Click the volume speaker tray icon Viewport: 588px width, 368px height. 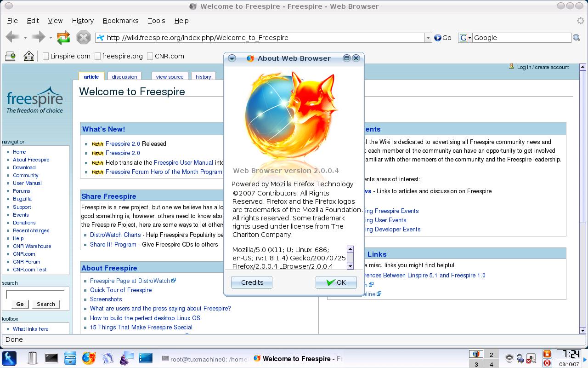coord(509,358)
